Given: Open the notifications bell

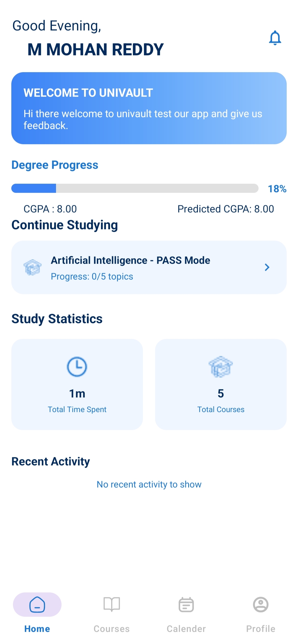Looking at the screenshot, I should click(275, 38).
